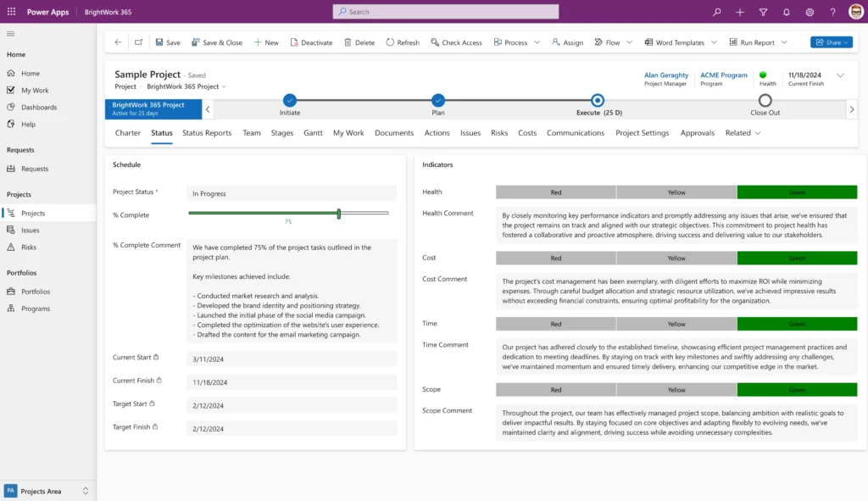Open the Related tab dropdown
868x501 pixels.
[x=743, y=133]
